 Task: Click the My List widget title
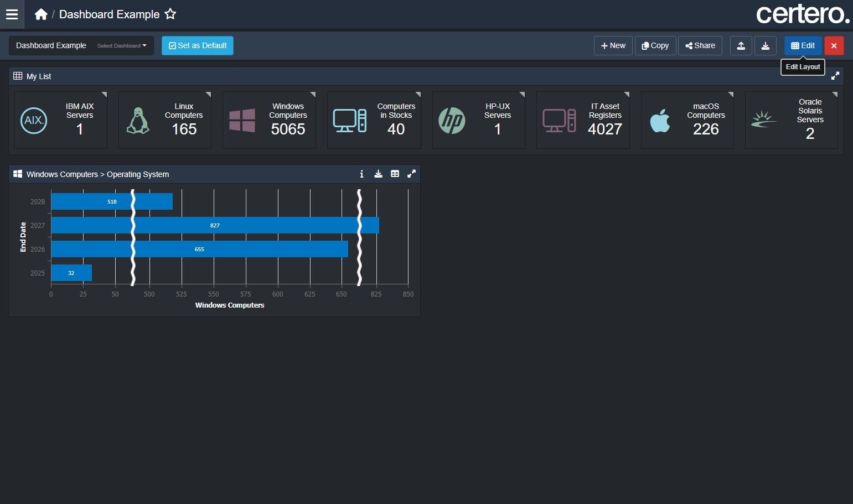pyautogui.click(x=39, y=76)
